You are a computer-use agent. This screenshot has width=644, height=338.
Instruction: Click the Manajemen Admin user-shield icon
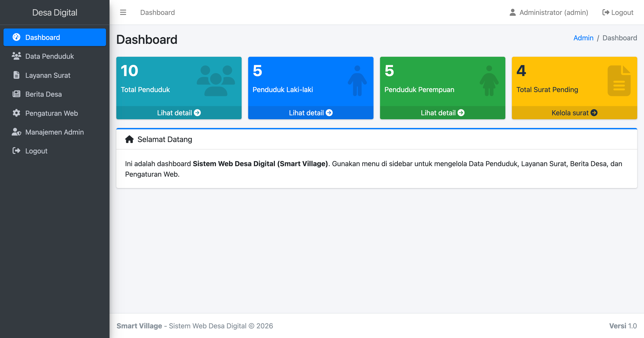16,132
